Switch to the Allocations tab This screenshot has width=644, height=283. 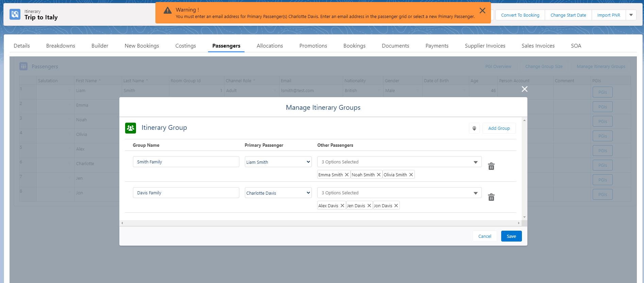[x=270, y=46]
